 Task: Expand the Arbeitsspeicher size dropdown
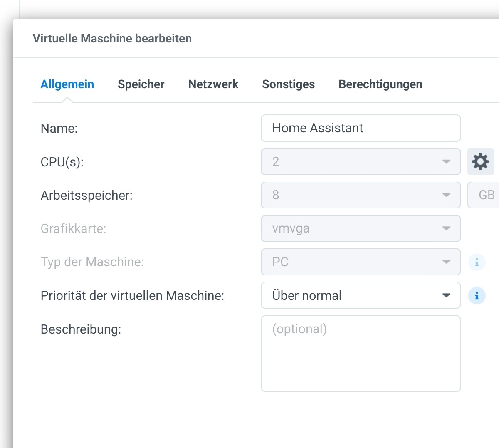360,195
